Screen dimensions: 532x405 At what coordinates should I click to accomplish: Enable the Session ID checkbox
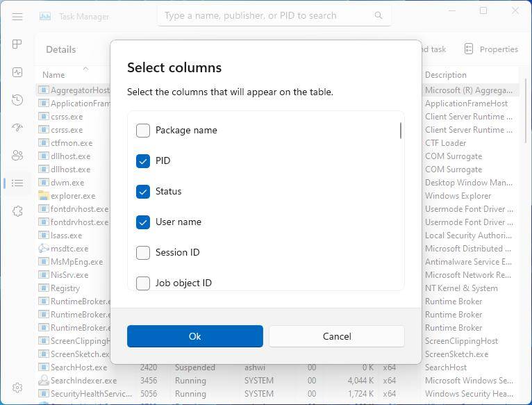pos(143,253)
